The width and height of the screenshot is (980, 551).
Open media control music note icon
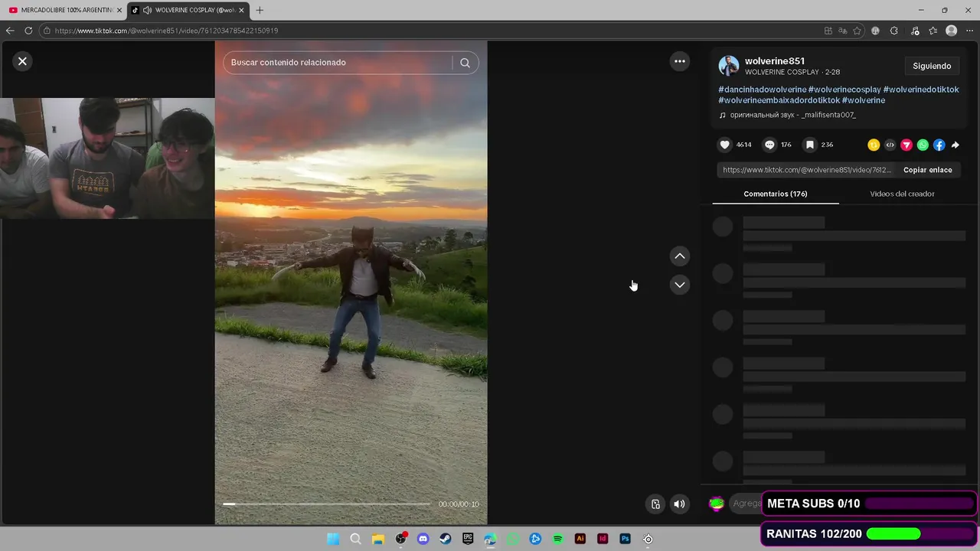pos(915,31)
